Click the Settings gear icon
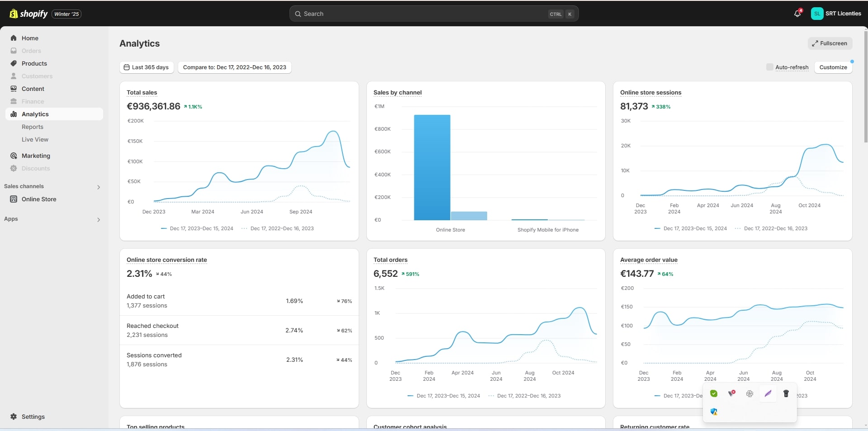The width and height of the screenshot is (868, 431). point(14,417)
